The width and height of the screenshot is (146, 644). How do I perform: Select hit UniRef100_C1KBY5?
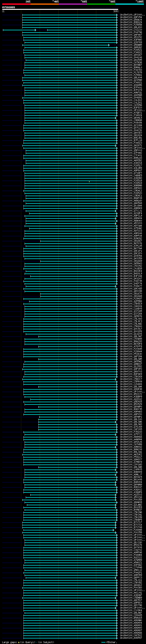click(131, 309)
